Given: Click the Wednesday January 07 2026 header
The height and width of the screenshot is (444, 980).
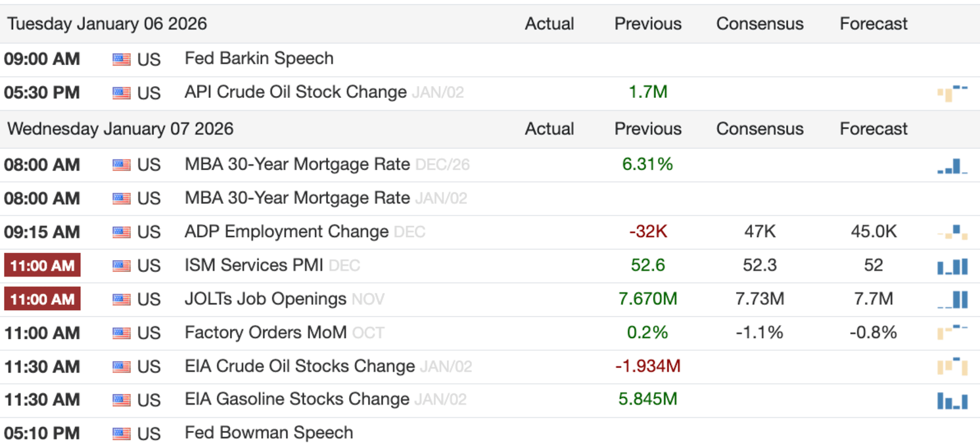Looking at the screenshot, I should pos(120,129).
